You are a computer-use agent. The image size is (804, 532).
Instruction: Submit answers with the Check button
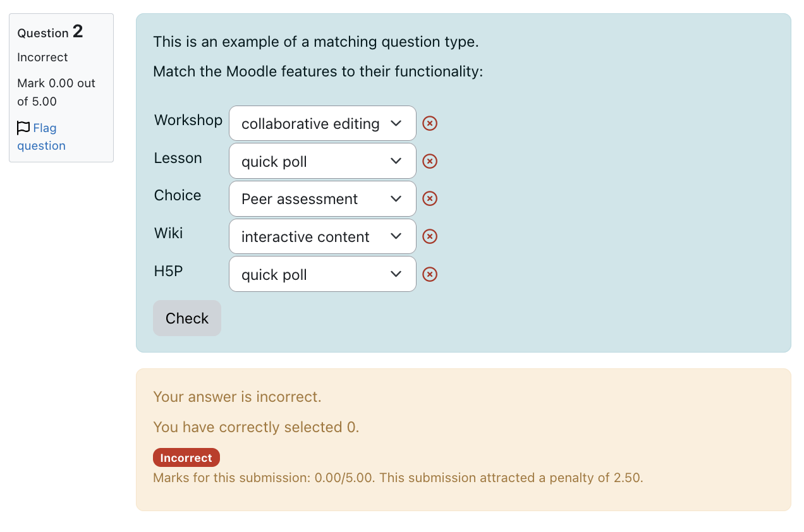pyautogui.click(x=187, y=318)
